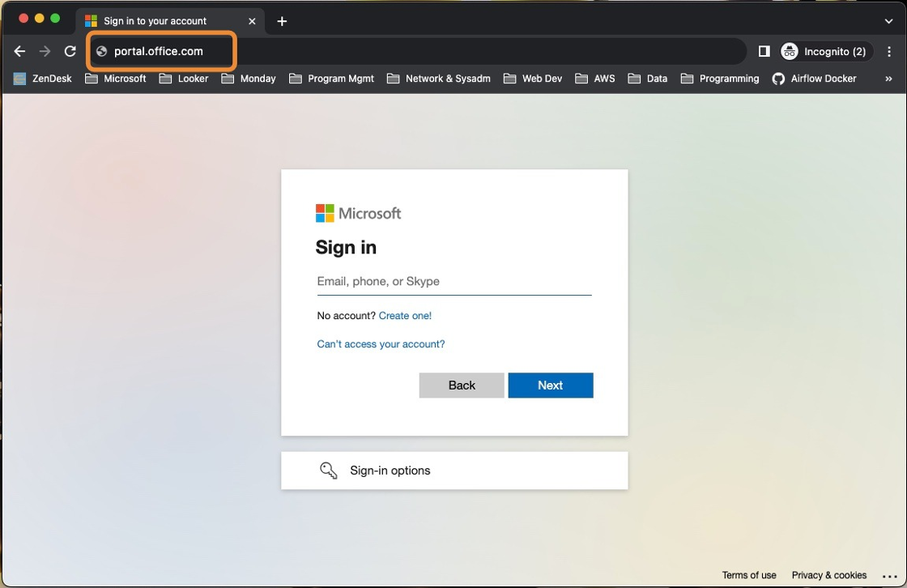Open the Terms of use link
The image size is (907, 588).
click(749, 575)
